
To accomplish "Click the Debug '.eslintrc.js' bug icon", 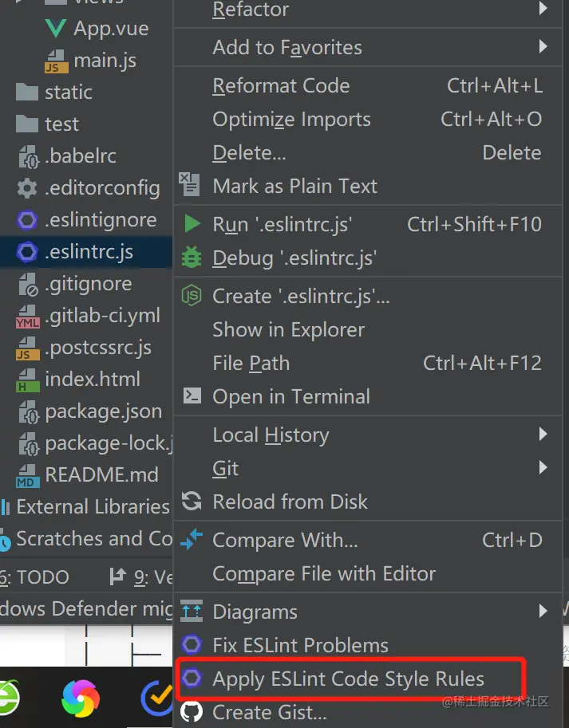I will 192,258.
